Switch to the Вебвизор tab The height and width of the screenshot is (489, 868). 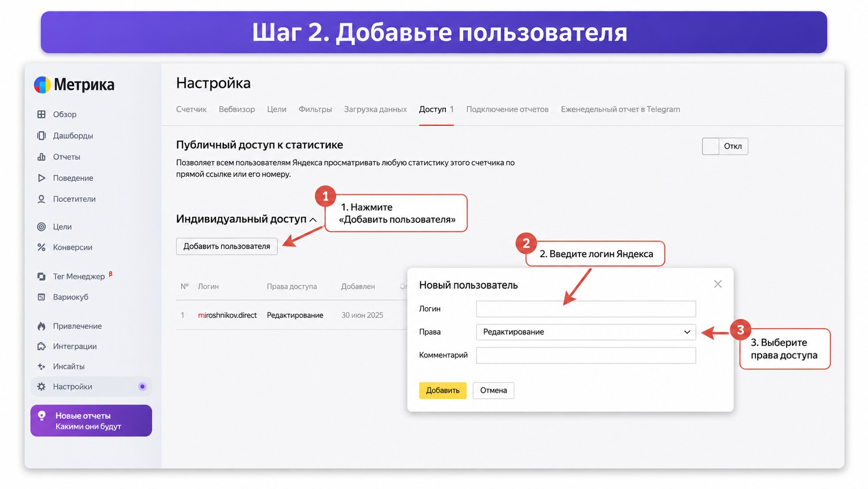click(x=237, y=110)
